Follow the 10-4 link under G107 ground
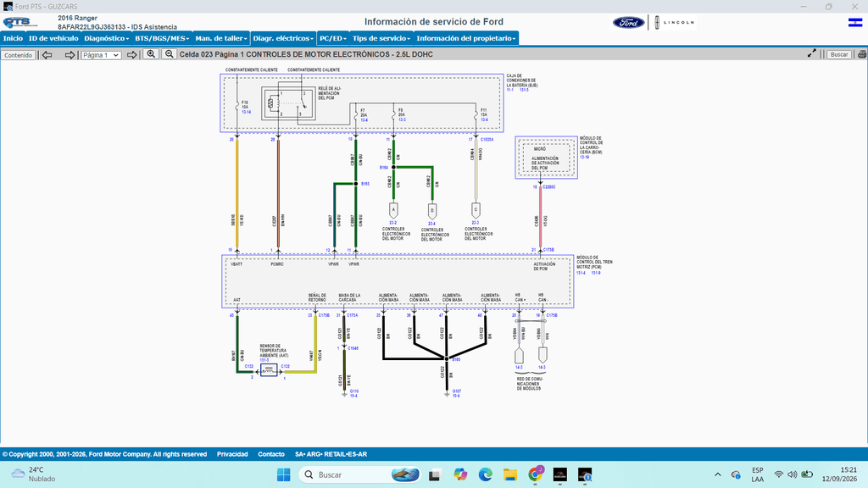 [x=456, y=396]
